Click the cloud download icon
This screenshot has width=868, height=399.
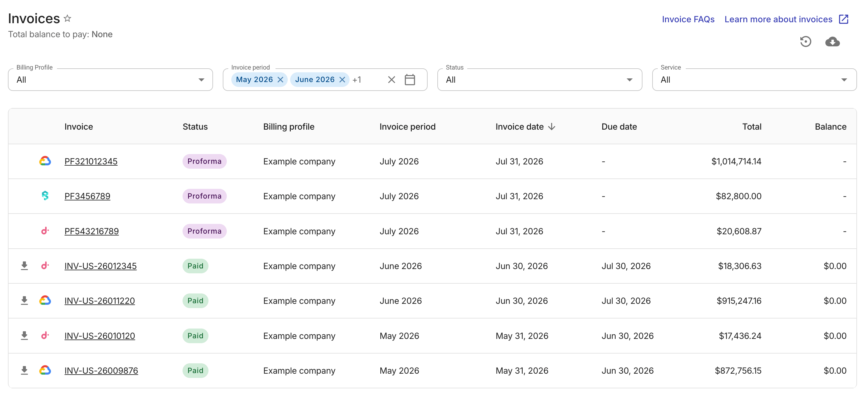(x=832, y=41)
